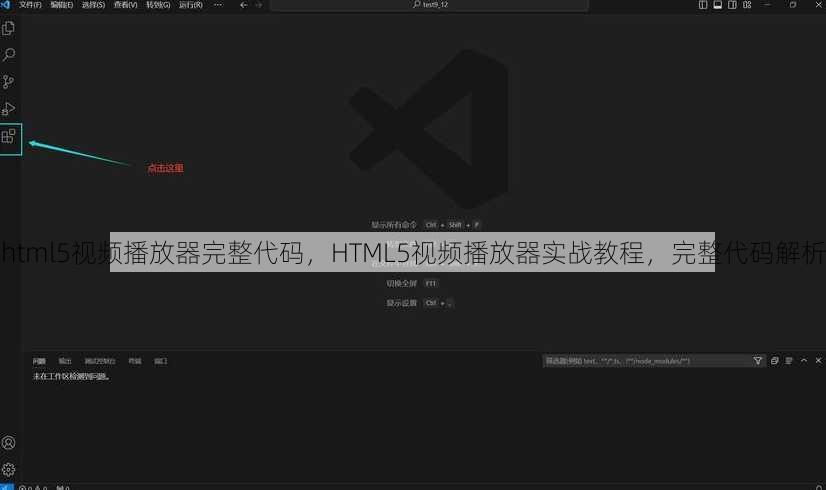Image resolution: width=826 pixels, height=490 pixels.
Task: Open the Source Control view
Action: click(8, 82)
